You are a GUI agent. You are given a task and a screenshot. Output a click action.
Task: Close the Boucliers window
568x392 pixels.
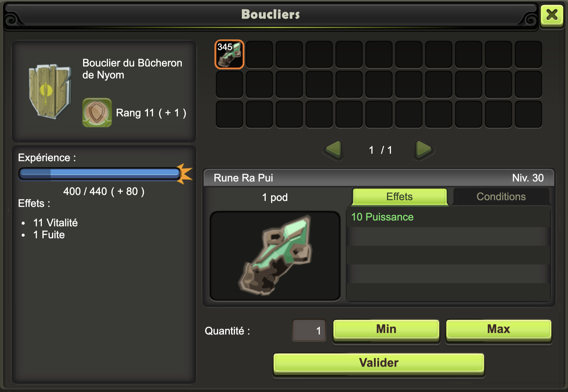[x=552, y=15]
